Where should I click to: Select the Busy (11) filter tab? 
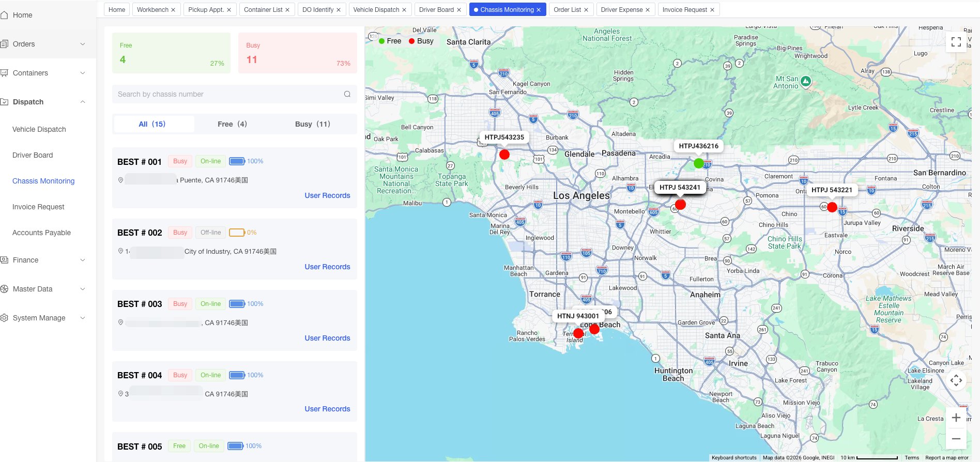point(313,124)
